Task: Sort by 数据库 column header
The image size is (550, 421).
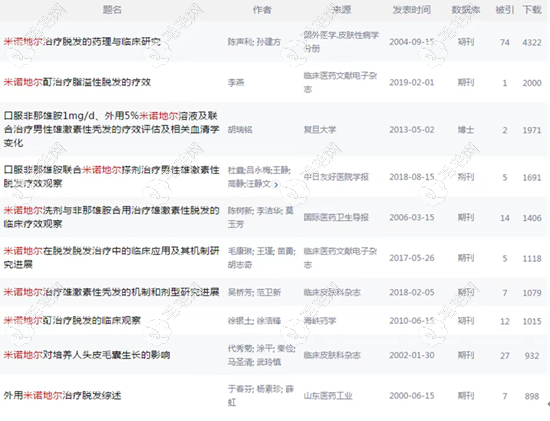Action: pyautogui.click(x=466, y=9)
